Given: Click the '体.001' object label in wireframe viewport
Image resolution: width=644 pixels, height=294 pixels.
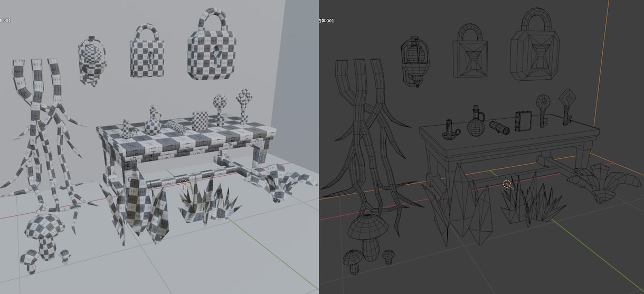Looking at the screenshot, I should (x=326, y=20).
